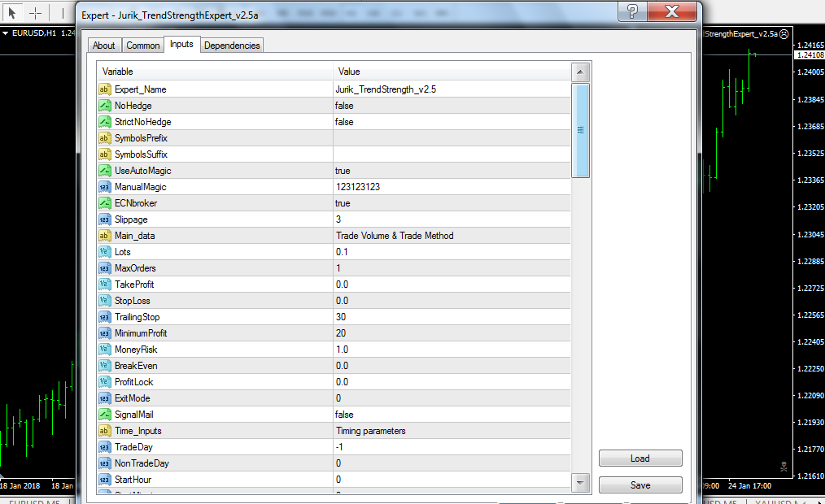This screenshot has width=825, height=504.
Task: Open the EURUSD,H1 chart dropdown triangle
Action: point(5,33)
